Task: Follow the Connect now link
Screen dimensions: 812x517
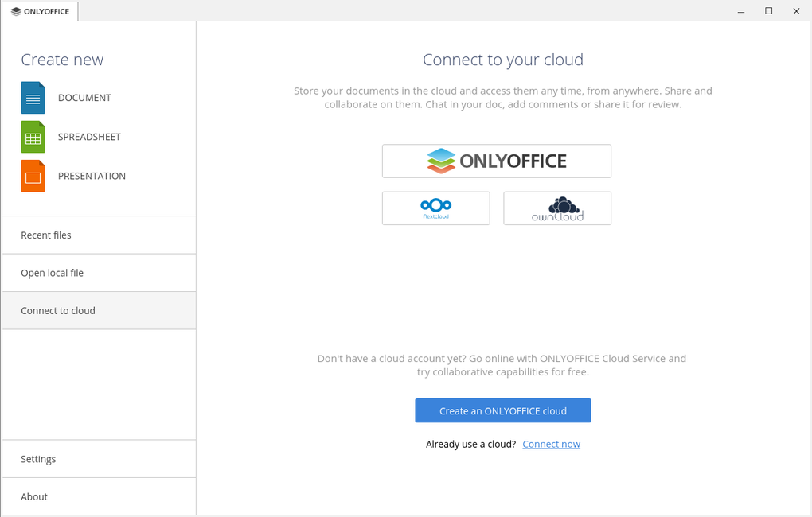Action: [x=551, y=445]
